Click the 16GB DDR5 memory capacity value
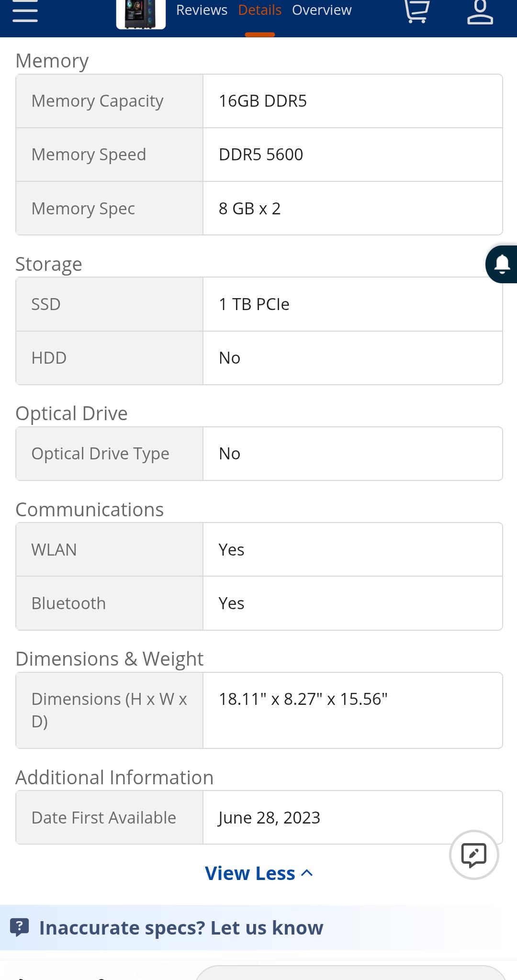517x980 pixels. [263, 101]
